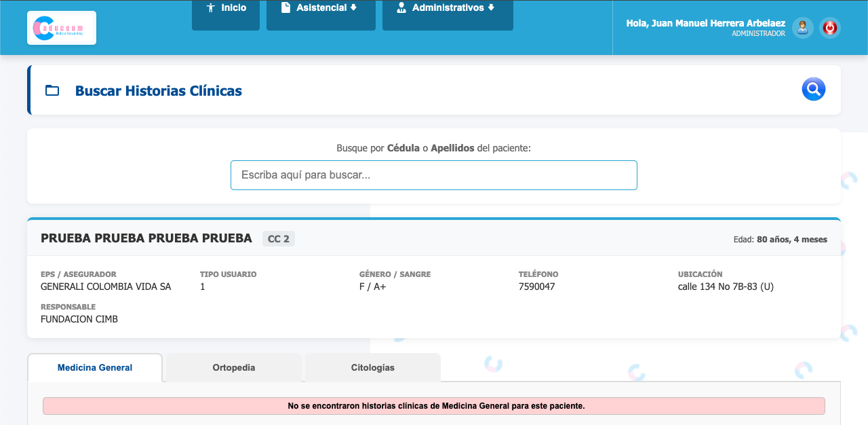This screenshot has width=868, height=425.
Task: Expand the Administrativos dropdown arrow
Action: (491, 8)
